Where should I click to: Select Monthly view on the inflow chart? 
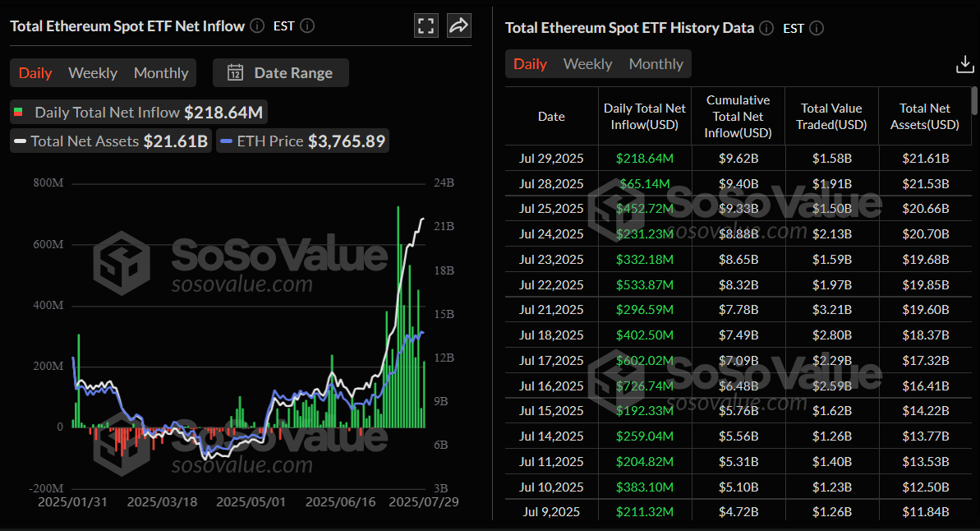(160, 72)
